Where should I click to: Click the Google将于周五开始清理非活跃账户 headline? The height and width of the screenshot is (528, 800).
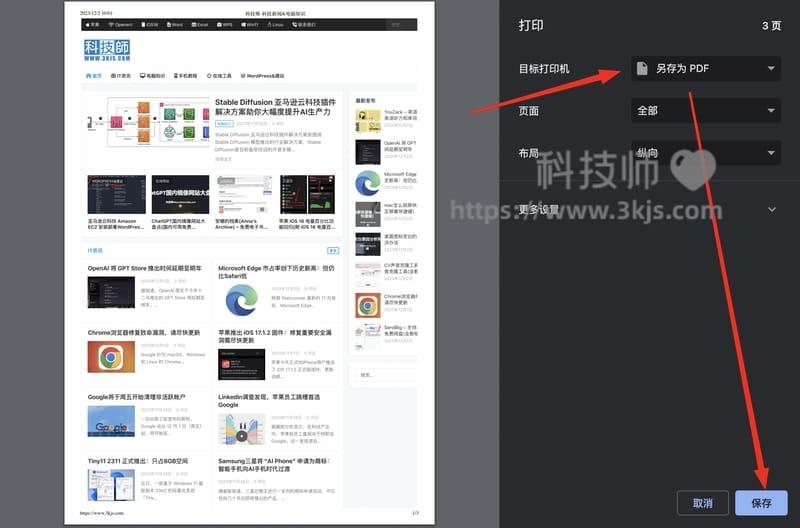click(137, 396)
